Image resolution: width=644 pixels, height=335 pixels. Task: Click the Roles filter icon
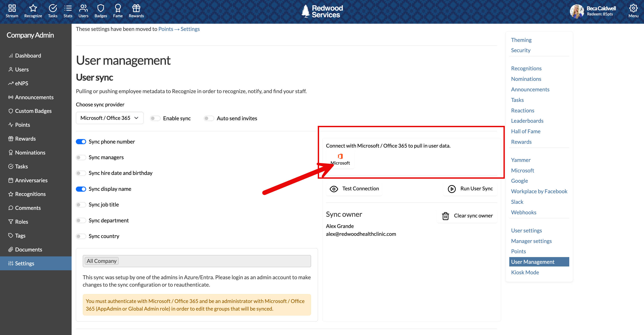(11, 222)
